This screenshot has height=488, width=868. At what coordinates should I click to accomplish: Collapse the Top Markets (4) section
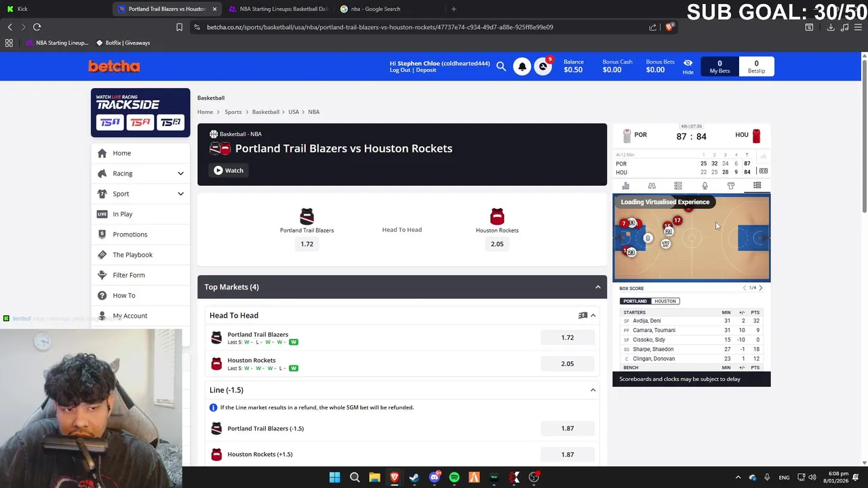pos(597,287)
